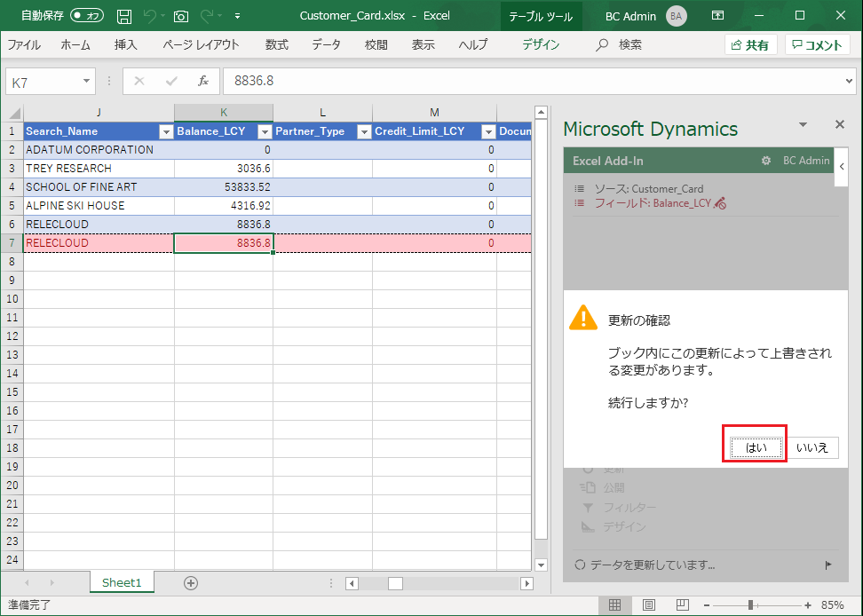Click balance cell 53833.52
Viewport: 863px width, 616px height.
coord(224,187)
